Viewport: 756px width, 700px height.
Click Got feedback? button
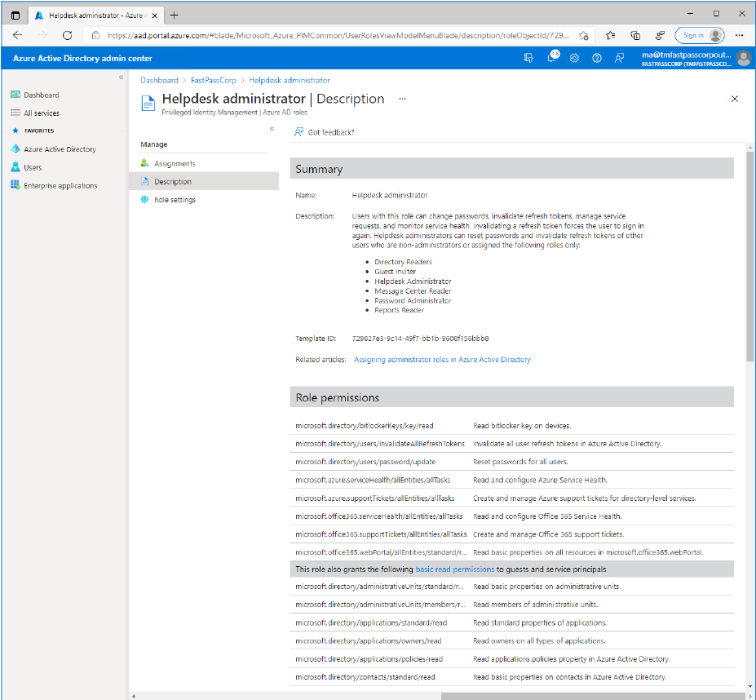coord(330,132)
